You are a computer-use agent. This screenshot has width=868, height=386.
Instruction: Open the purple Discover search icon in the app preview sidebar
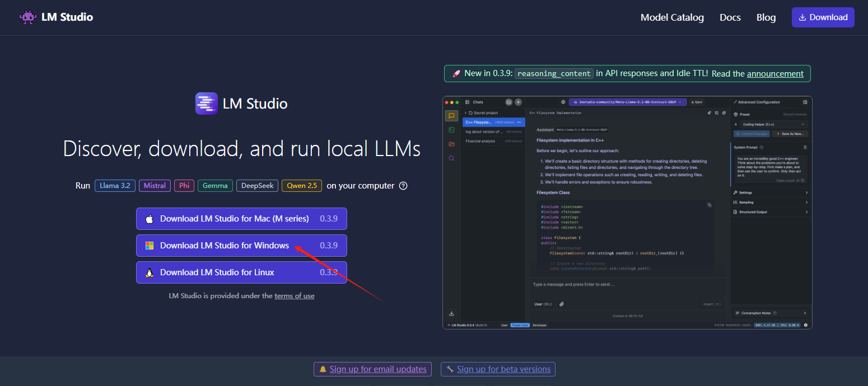(451, 158)
